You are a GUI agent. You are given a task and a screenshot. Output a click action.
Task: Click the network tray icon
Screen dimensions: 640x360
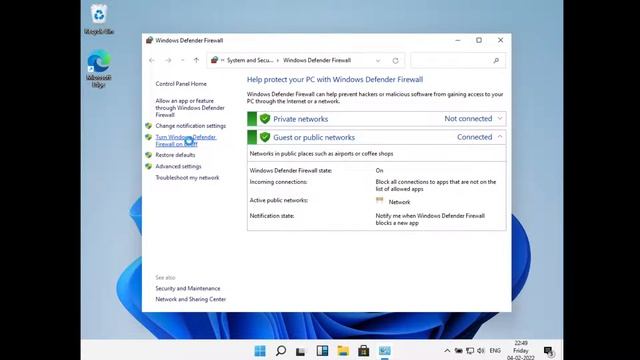(470, 351)
